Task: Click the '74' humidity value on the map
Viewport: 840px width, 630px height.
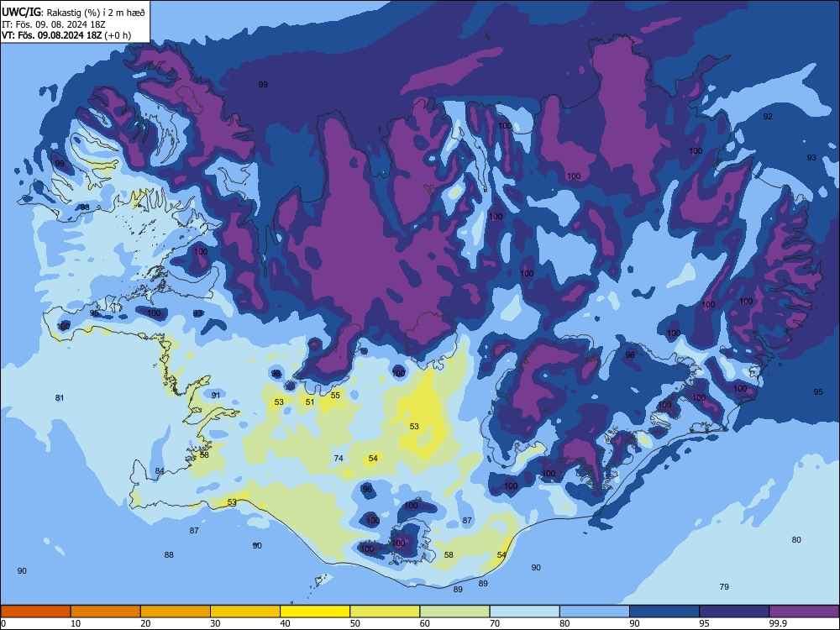Action: click(339, 458)
